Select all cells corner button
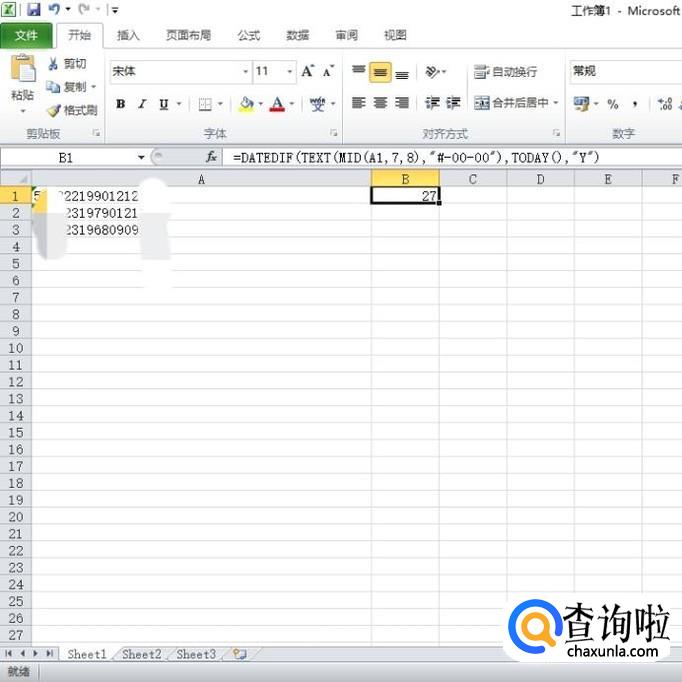Viewport: 682px width, 682px height. [x=16, y=178]
